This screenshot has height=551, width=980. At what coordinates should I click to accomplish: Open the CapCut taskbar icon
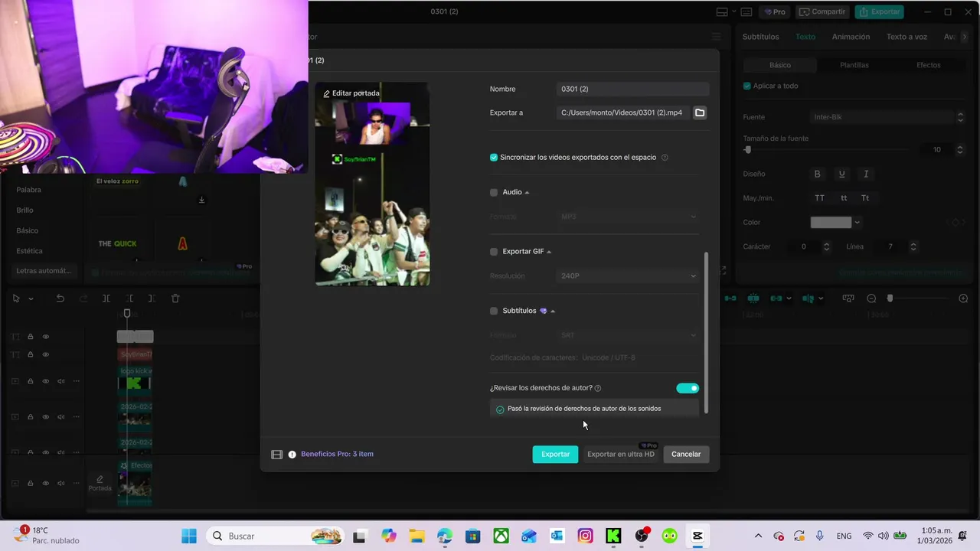pyautogui.click(x=697, y=536)
